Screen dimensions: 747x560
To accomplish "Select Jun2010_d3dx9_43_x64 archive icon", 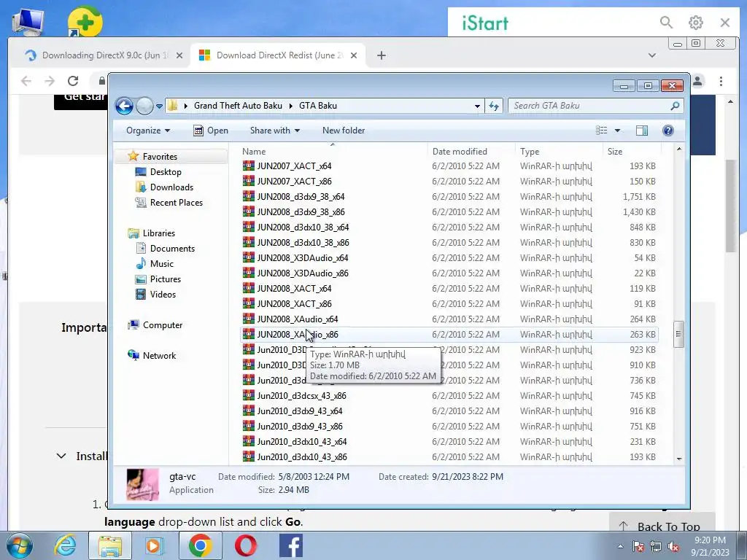I will (249, 411).
